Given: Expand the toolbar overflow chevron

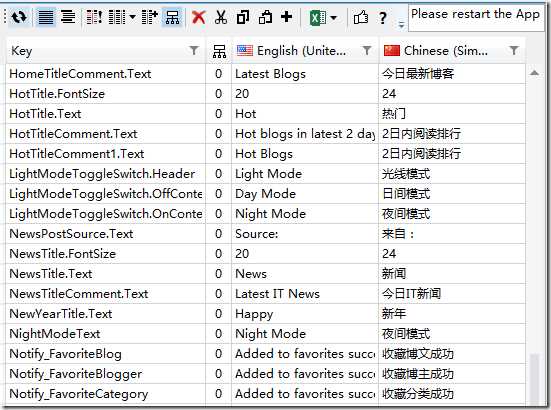Looking at the screenshot, I should [x=401, y=25].
